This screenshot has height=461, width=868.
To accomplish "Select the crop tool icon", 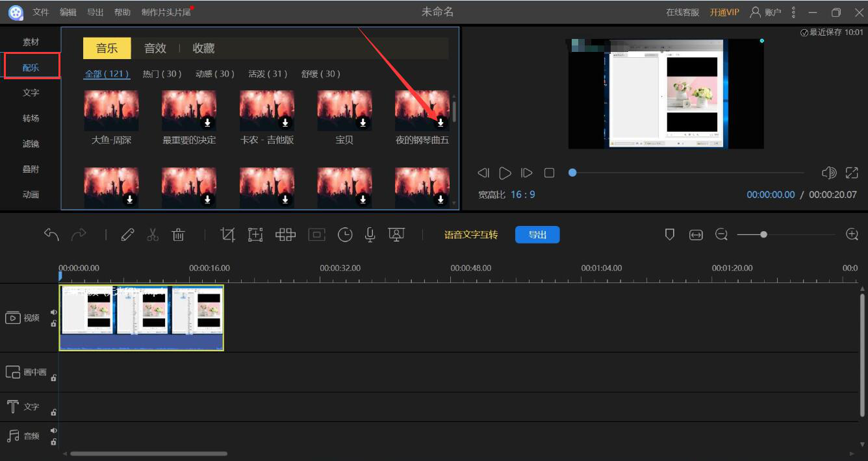I will pos(227,235).
